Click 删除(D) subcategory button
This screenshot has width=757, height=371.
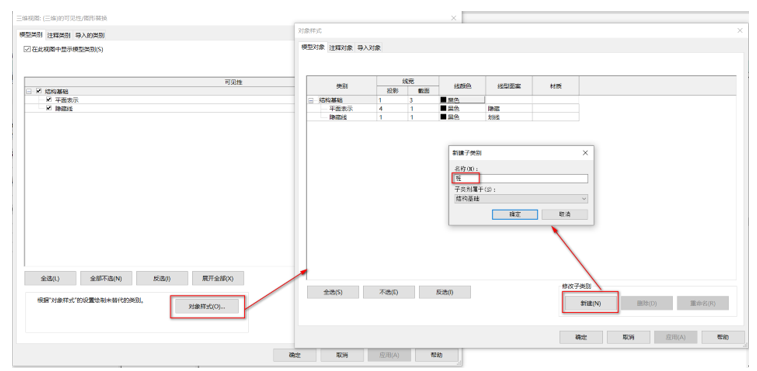[647, 303]
